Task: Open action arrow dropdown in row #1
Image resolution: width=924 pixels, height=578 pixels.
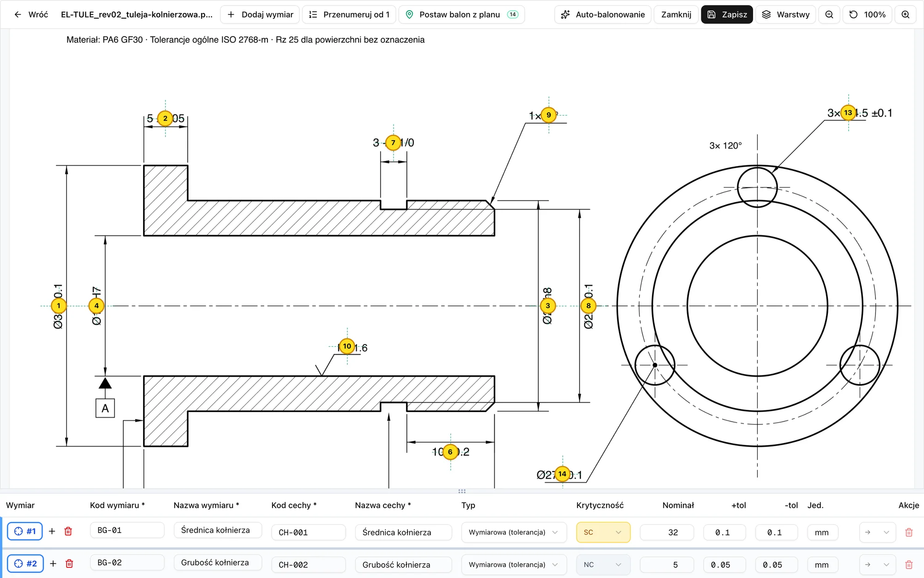Action: [877, 532]
